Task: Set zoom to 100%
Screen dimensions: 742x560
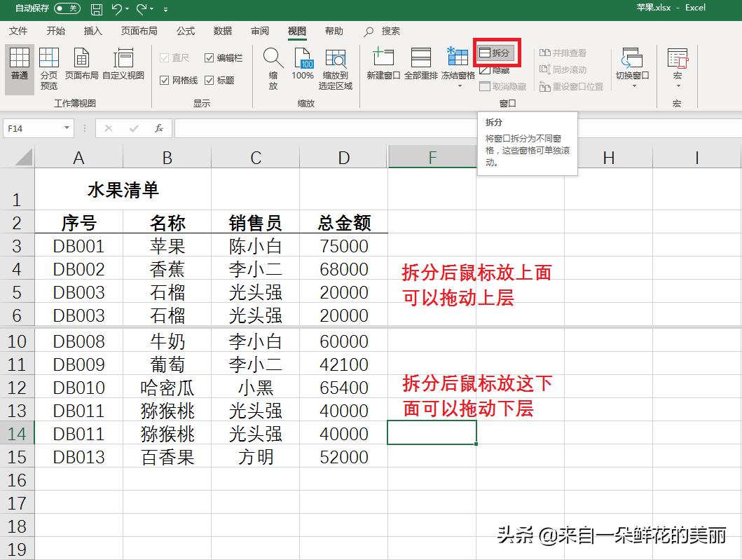Action: [303, 67]
